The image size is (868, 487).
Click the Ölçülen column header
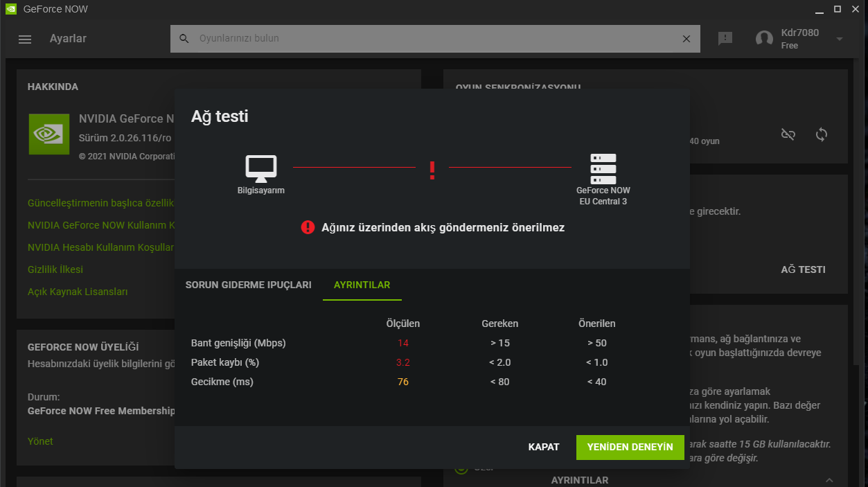[x=403, y=324]
